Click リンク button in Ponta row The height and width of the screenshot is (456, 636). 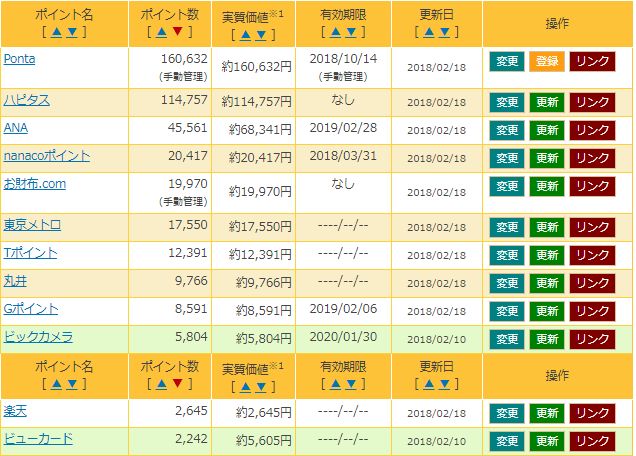click(x=592, y=61)
